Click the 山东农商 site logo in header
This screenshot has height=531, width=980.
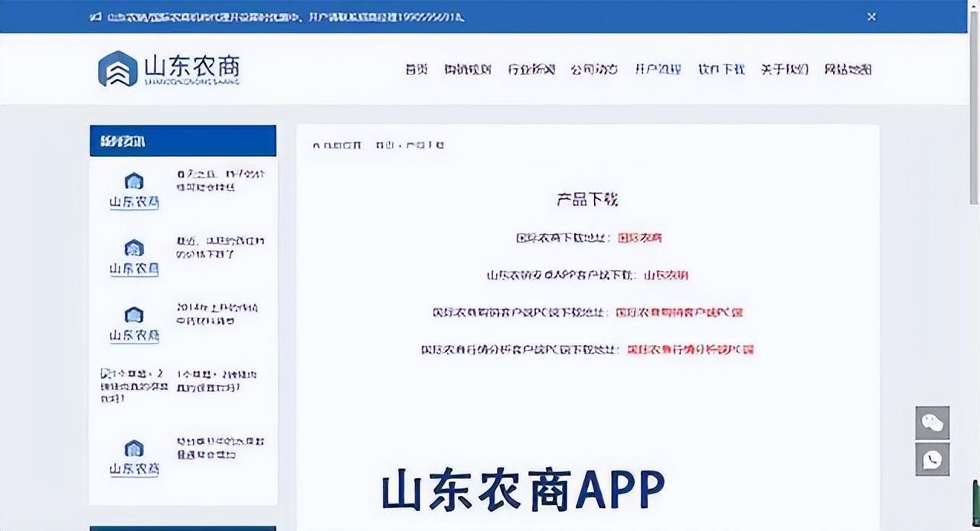tap(168, 69)
